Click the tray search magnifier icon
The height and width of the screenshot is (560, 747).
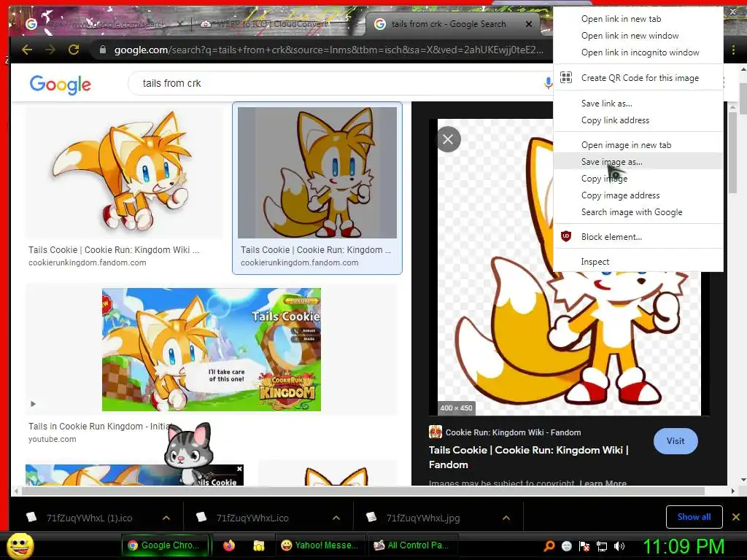click(x=549, y=545)
